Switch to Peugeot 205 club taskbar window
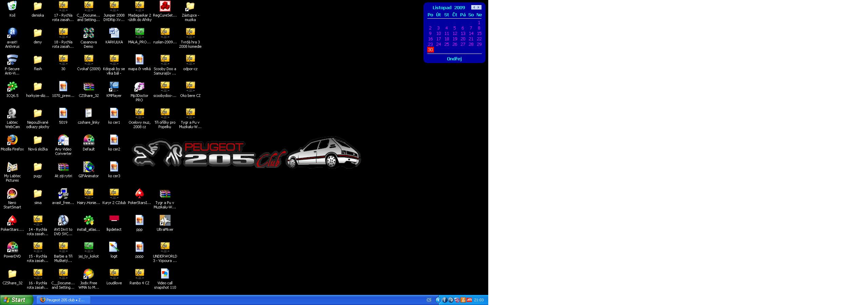 64,300
